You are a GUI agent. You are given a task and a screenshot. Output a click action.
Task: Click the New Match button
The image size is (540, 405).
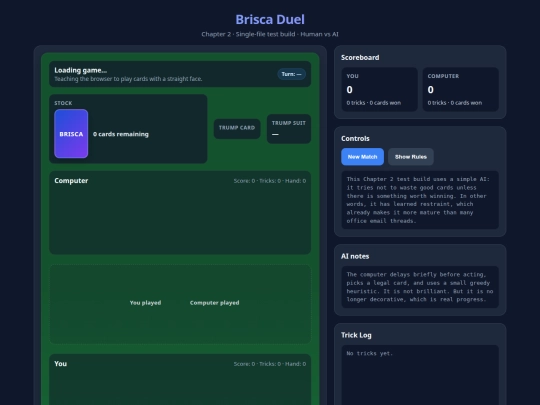362,157
